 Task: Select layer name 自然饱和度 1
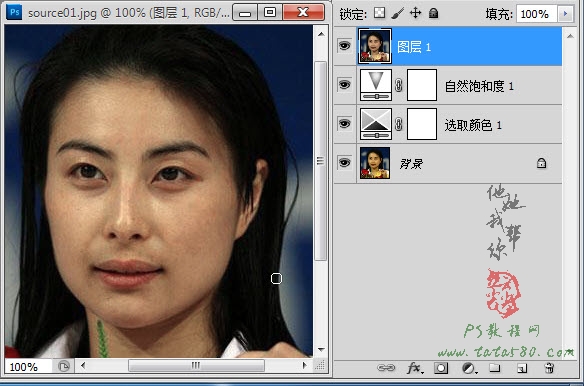479,86
